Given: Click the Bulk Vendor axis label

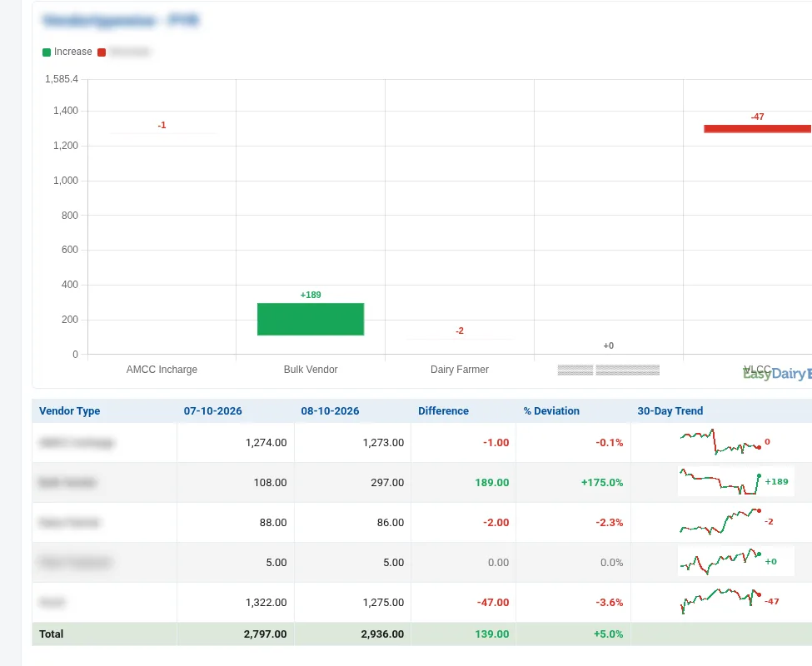Looking at the screenshot, I should pyautogui.click(x=311, y=370).
